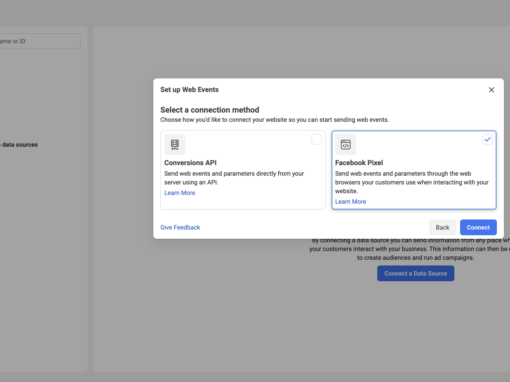Check the Conversions API checkbox
The height and width of the screenshot is (382, 510).
click(x=316, y=139)
